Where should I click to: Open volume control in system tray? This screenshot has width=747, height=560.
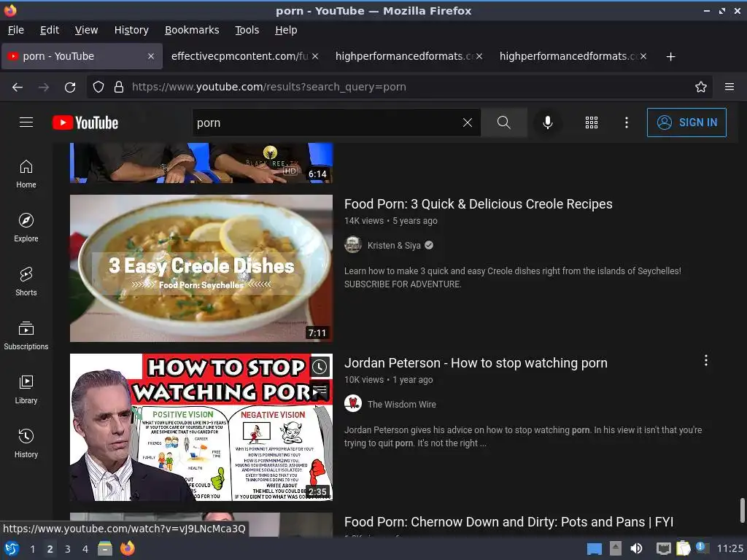(636, 548)
